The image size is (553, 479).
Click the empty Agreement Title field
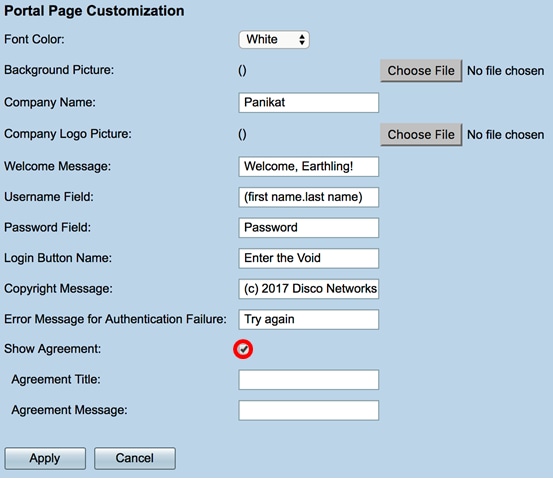point(309,380)
